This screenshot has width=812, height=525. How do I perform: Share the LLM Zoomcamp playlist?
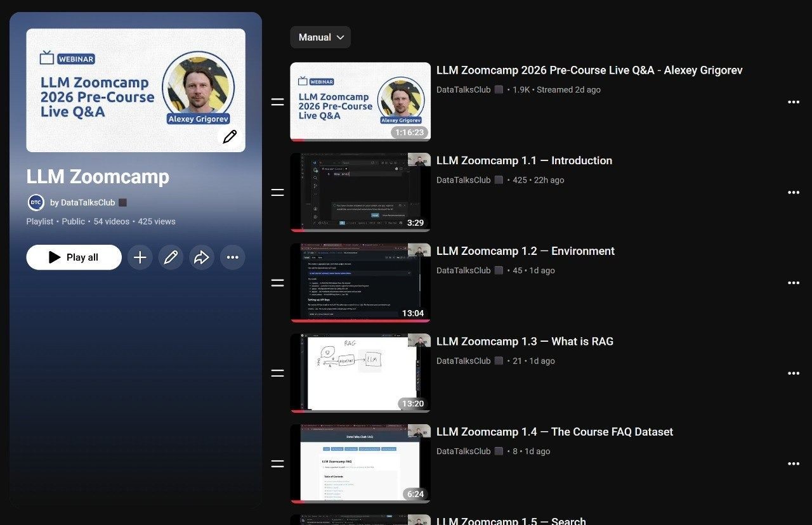202,257
